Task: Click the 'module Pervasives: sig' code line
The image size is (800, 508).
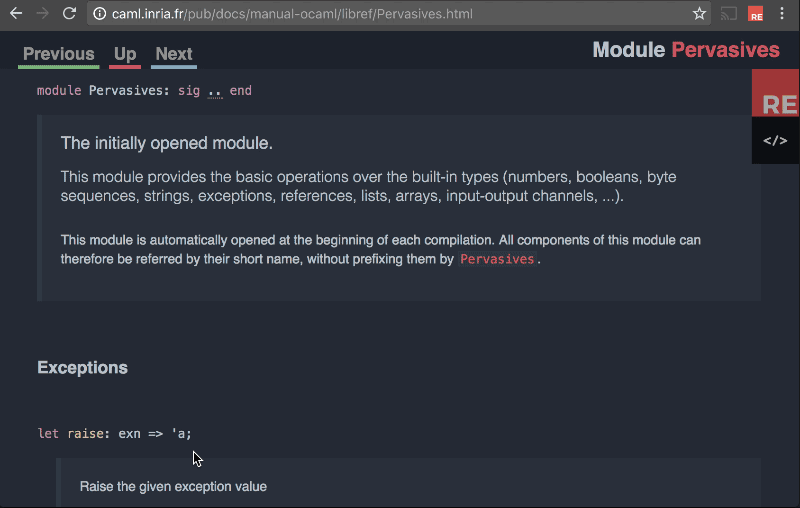Action: tap(144, 91)
